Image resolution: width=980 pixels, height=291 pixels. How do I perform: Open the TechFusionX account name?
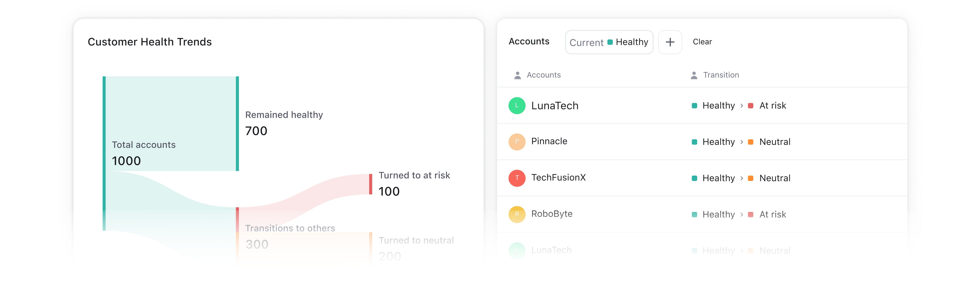pos(558,177)
